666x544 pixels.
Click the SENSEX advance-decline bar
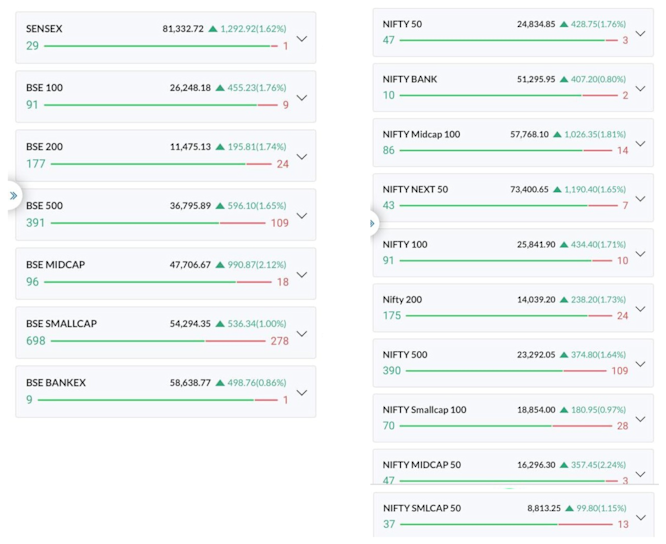(161, 46)
